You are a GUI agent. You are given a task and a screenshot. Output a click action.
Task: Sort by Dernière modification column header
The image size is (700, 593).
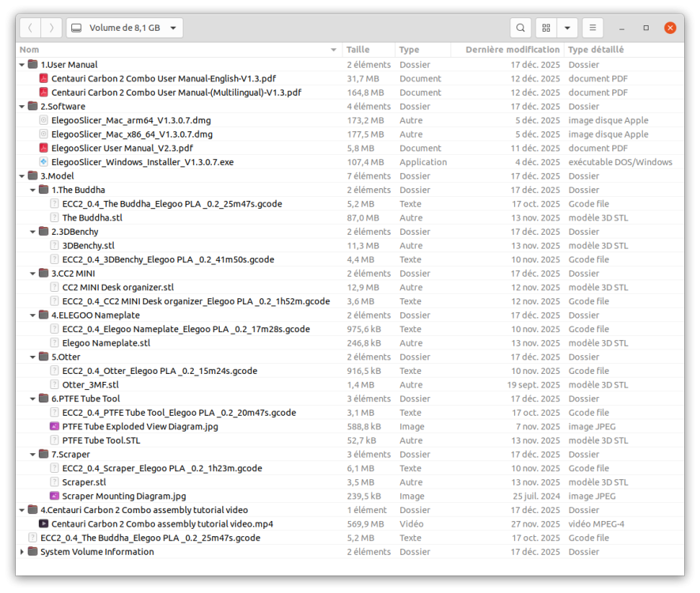(508, 50)
